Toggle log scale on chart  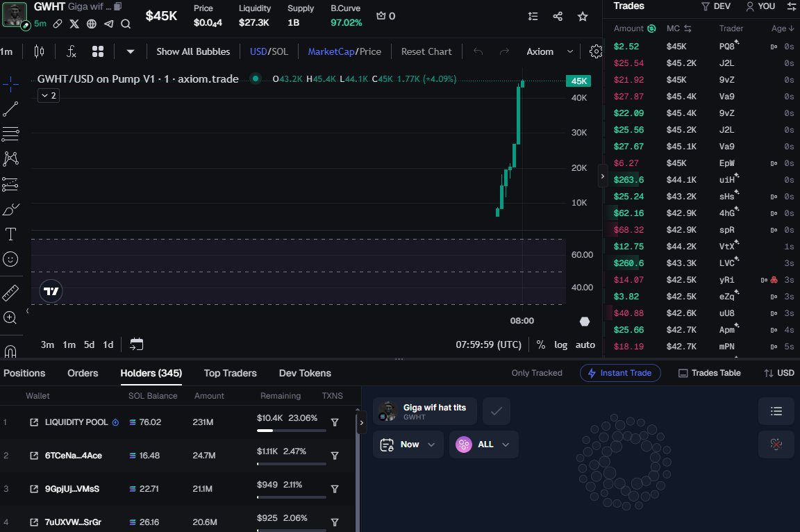pyautogui.click(x=560, y=344)
